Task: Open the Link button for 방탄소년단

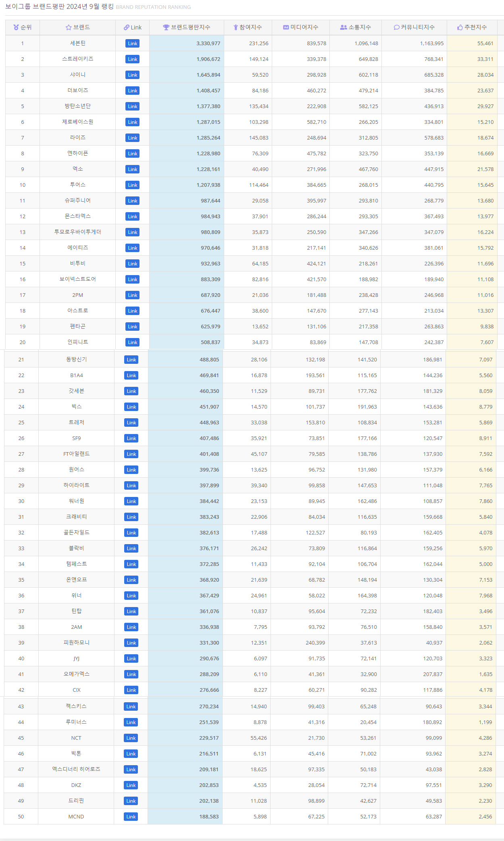Action: tap(133, 106)
